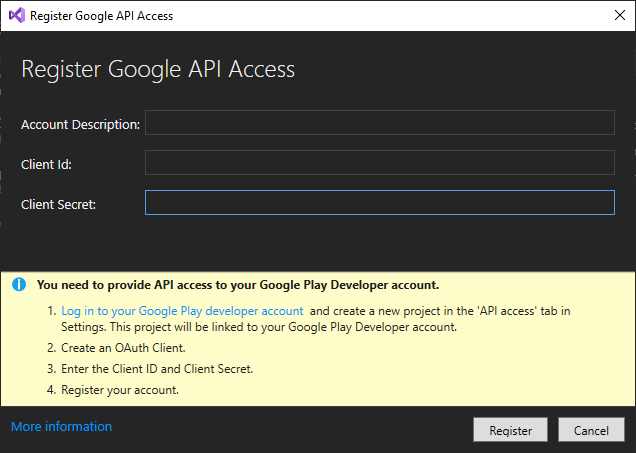Click the Register button
Viewport: 636px width, 453px height.
[x=510, y=430]
